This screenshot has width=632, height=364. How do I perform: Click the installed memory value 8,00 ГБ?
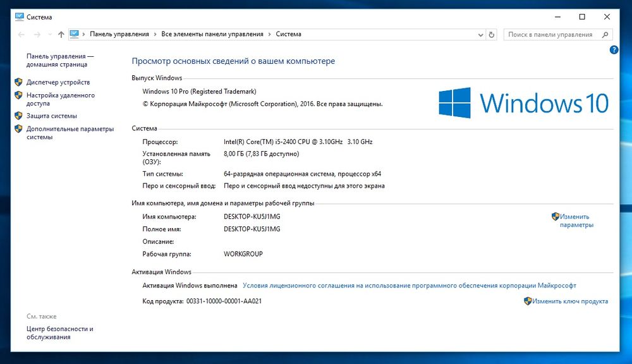coord(261,154)
